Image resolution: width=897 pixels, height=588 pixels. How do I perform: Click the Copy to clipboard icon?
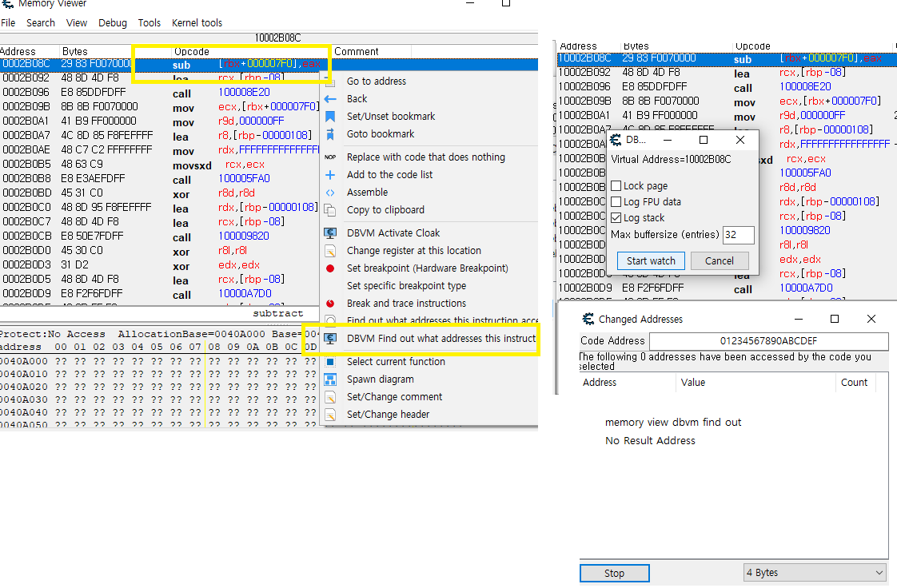330,209
